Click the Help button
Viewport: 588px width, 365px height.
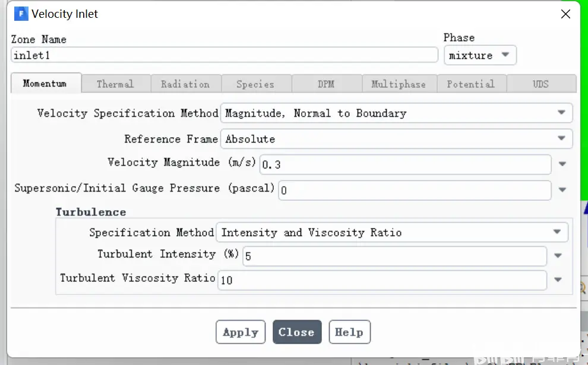tap(349, 332)
